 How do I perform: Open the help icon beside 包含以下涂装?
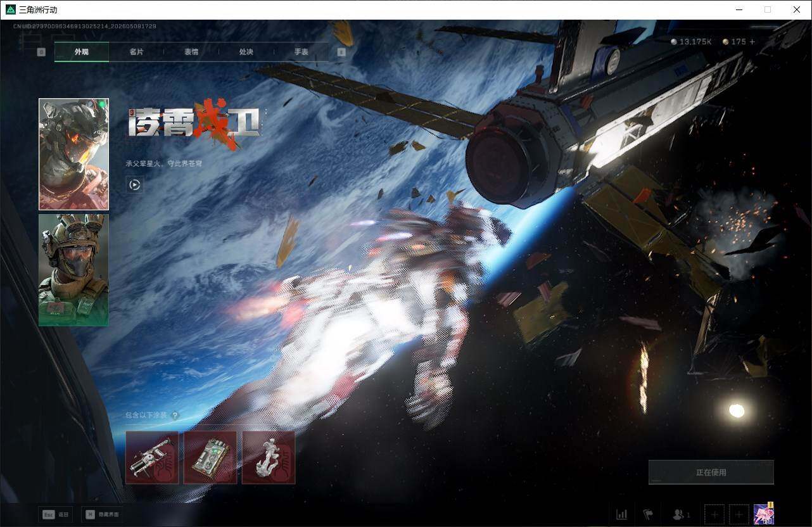(x=175, y=416)
